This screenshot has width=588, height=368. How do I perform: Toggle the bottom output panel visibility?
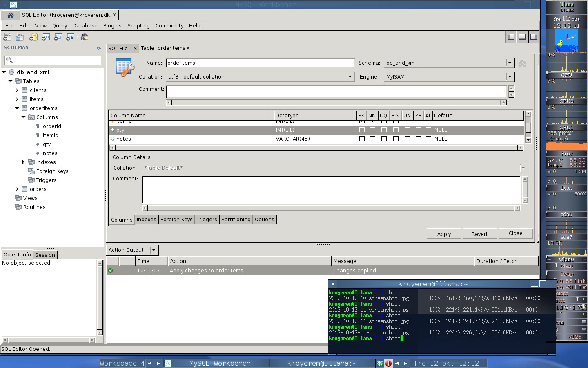(522, 37)
